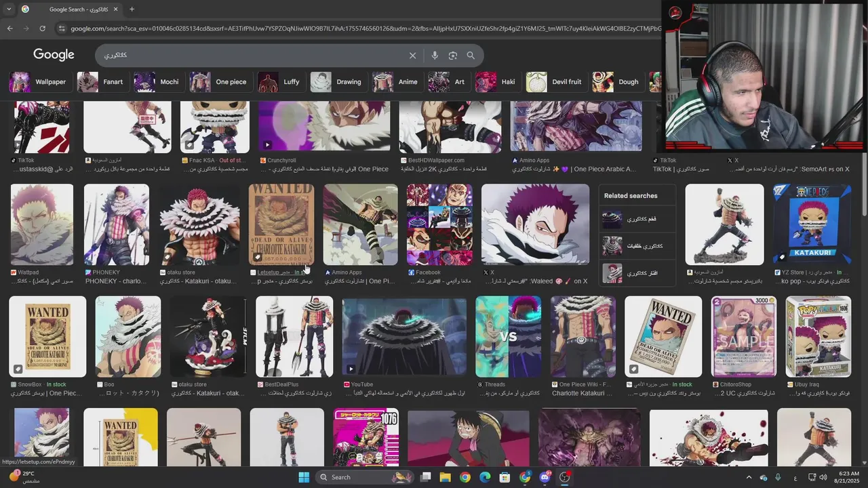Open the ChitoroShop SAMPLE card thumbnail
Image resolution: width=868 pixels, height=488 pixels.
click(744, 336)
